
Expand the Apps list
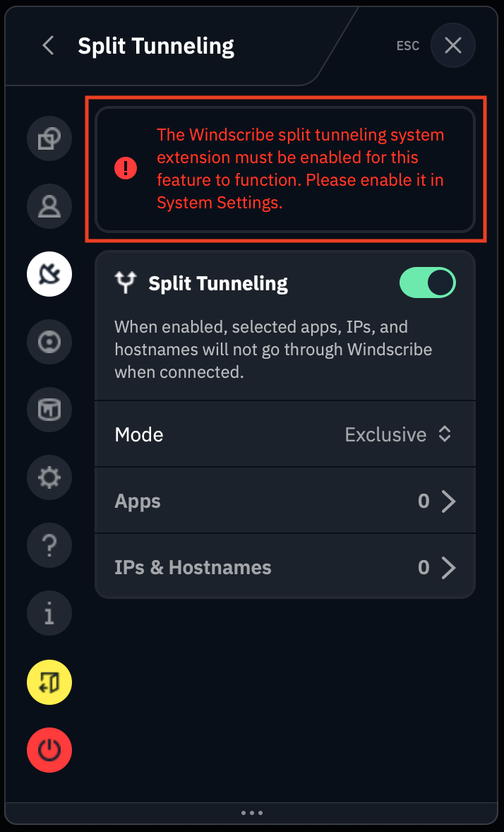[x=450, y=501]
